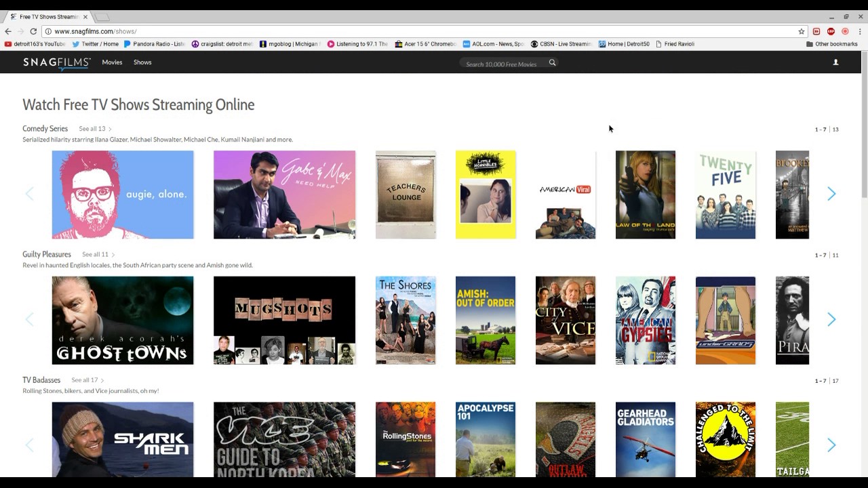Open the Home Detroit50 bookmark
Viewport: 868px width, 488px height.
(624, 44)
